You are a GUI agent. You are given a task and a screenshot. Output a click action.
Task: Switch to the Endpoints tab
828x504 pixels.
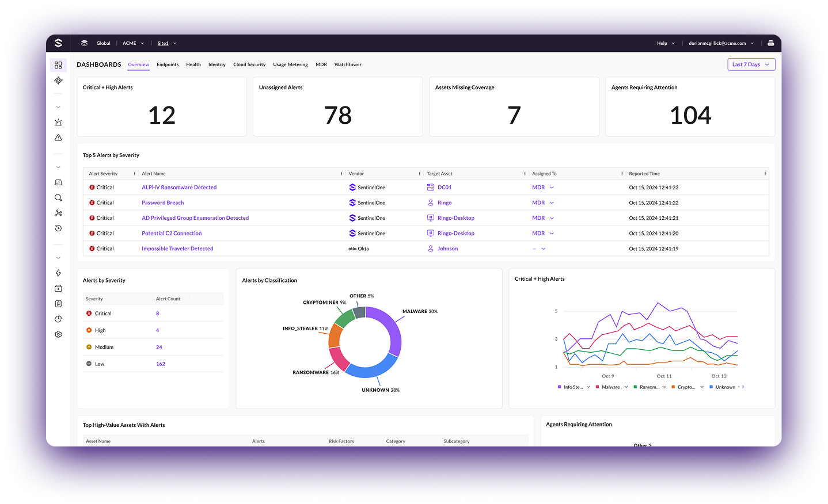tap(168, 64)
